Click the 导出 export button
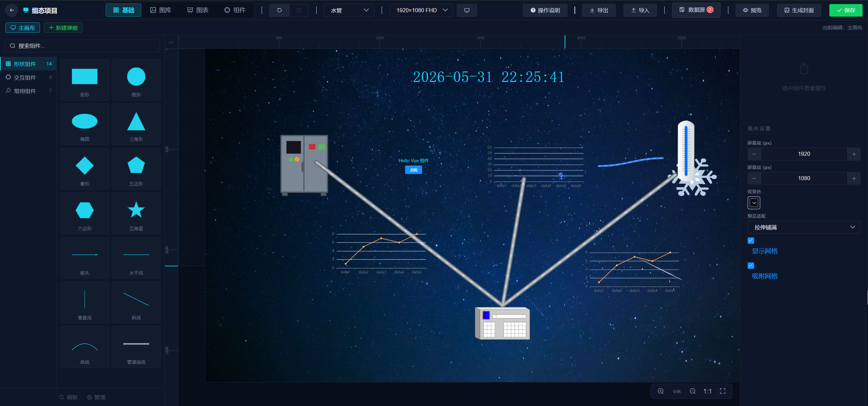Image resolution: width=868 pixels, height=406 pixels. (x=599, y=10)
